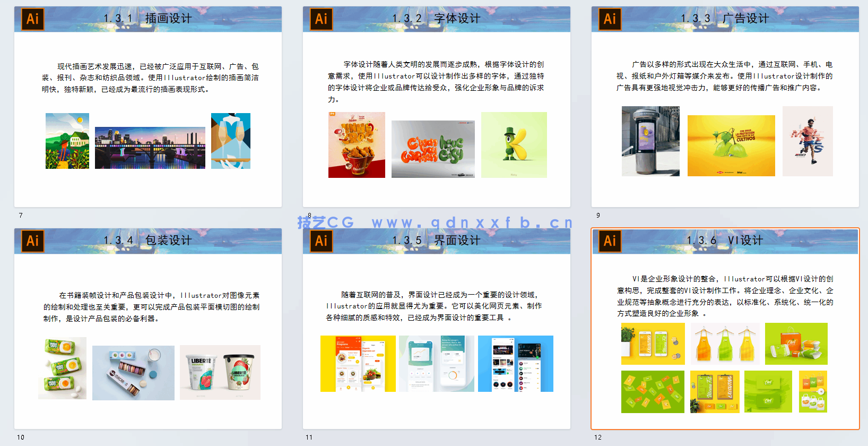
Task: Click the street kiosk advertisement photo on slide 9
Action: point(650,141)
